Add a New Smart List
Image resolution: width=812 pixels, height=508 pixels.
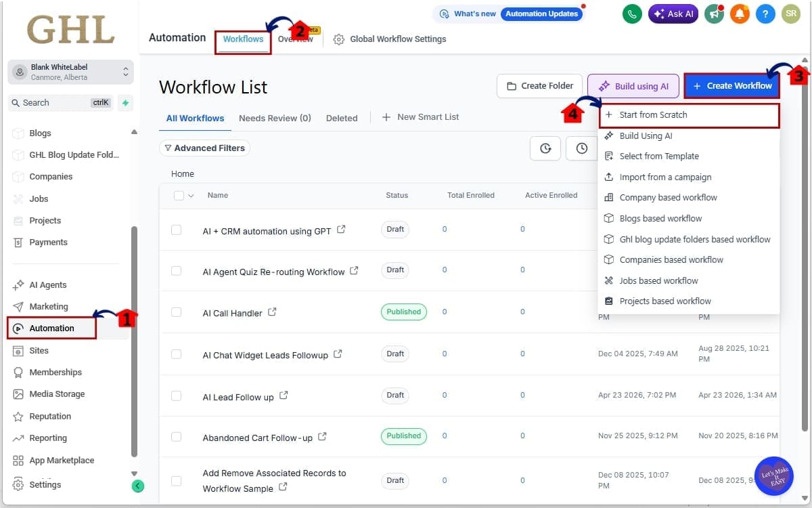[420, 117]
